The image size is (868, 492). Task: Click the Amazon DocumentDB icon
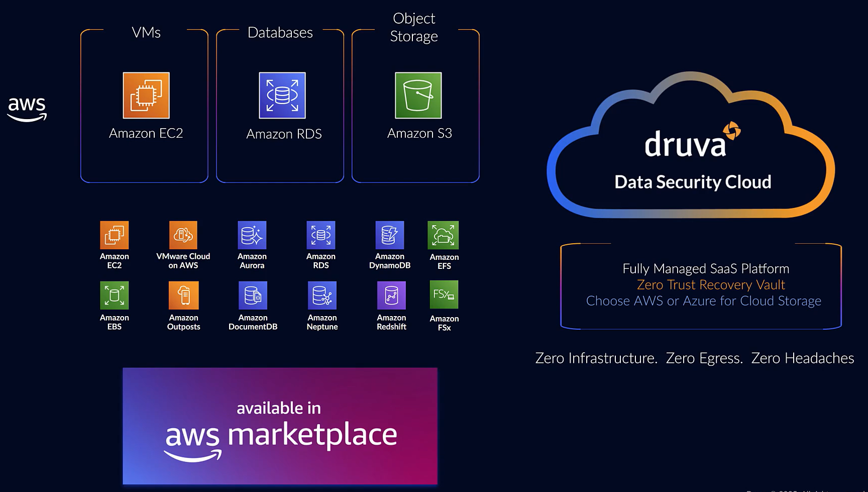click(x=252, y=296)
